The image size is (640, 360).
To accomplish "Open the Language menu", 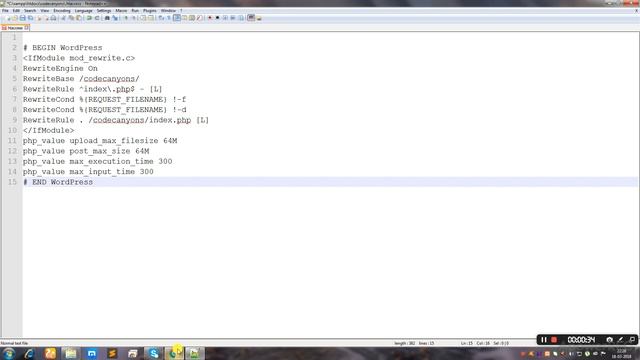I will (83, 11).
